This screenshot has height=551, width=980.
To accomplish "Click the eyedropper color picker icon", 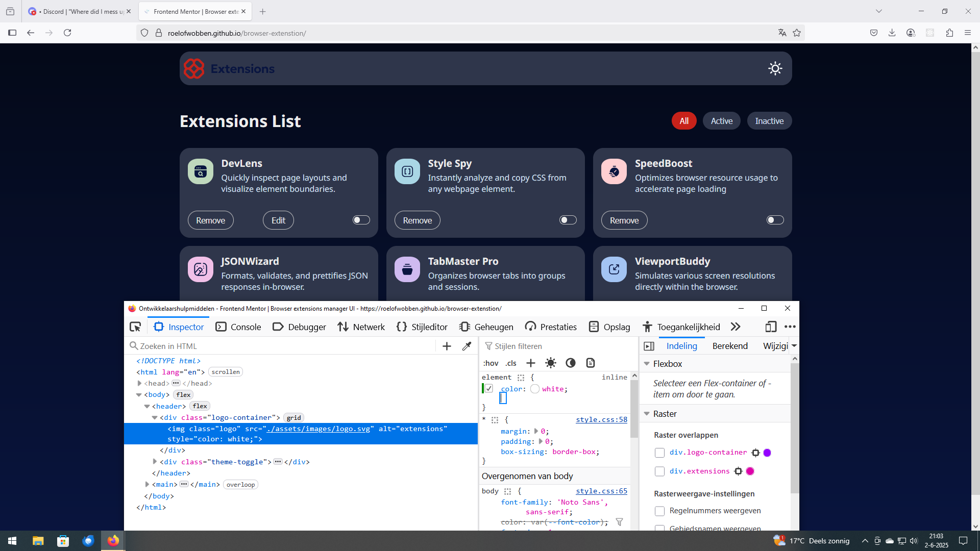I will (467, 346).
